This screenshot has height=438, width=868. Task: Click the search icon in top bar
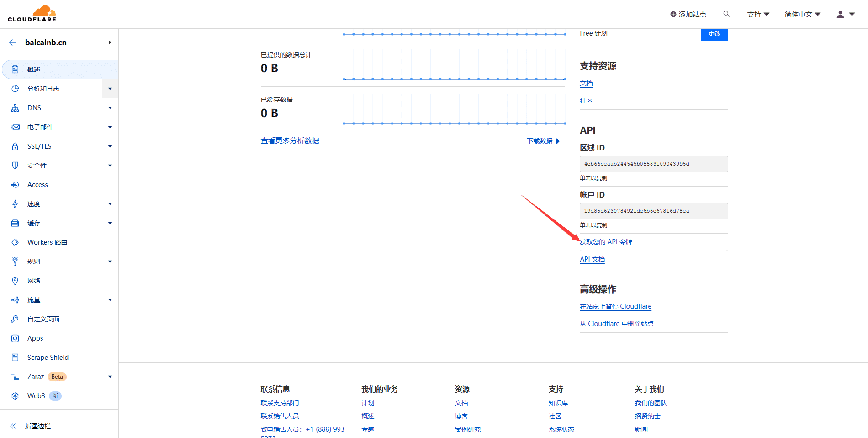[x=726, y=14]
